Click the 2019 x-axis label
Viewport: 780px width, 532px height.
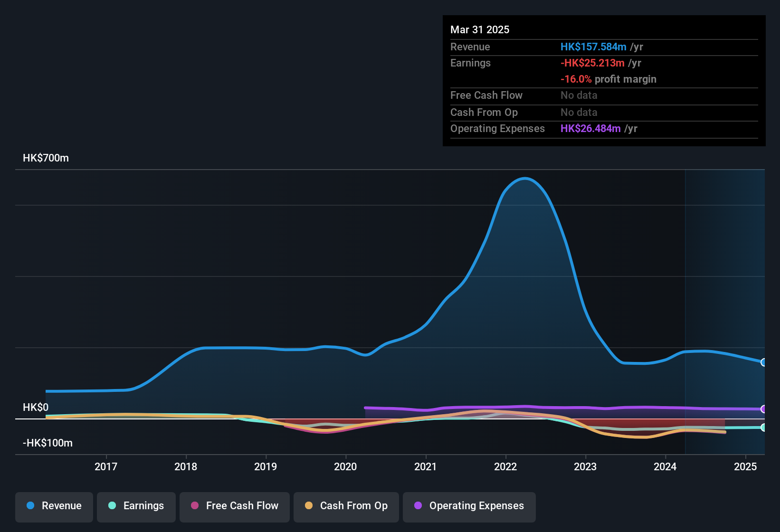pos(266,466)
